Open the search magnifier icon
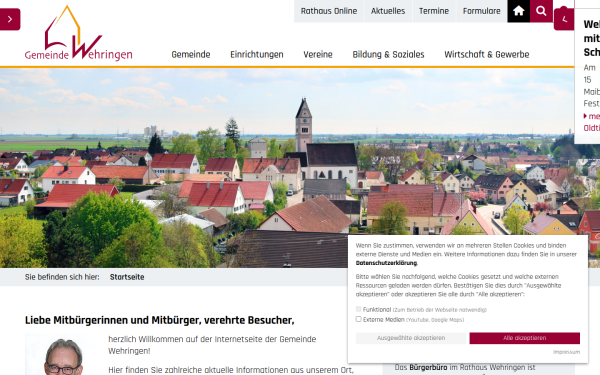This screenshot has height=375, width=600. (x=541, y=11)
